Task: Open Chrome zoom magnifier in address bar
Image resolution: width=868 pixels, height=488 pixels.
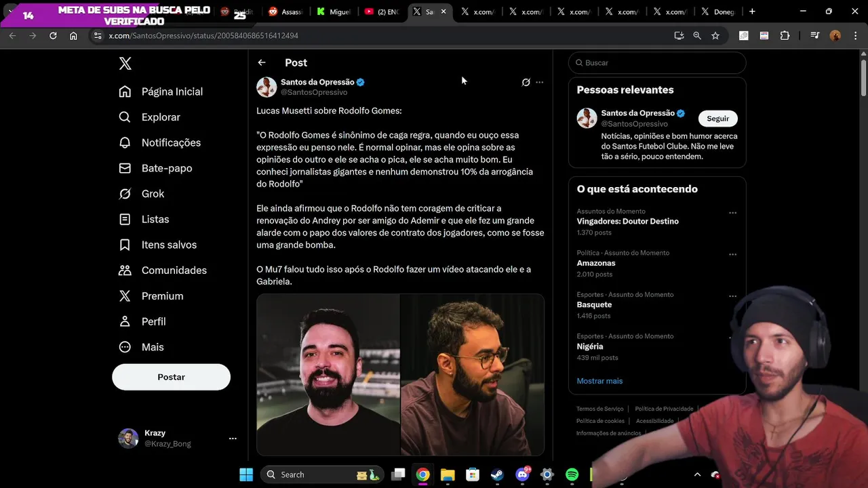Action: click(x=697, y=35)
